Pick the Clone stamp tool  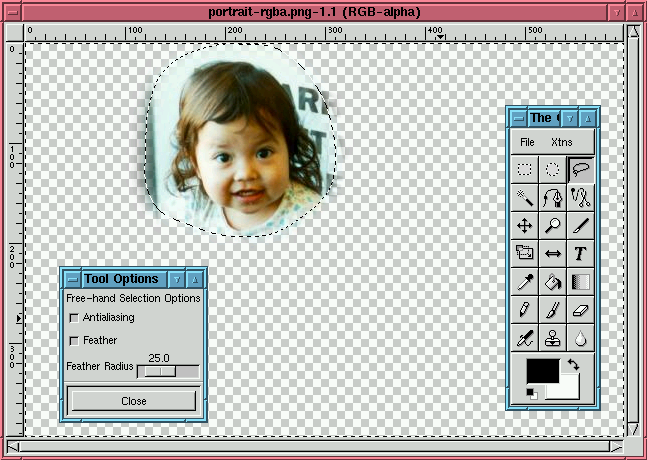(553, 339)
